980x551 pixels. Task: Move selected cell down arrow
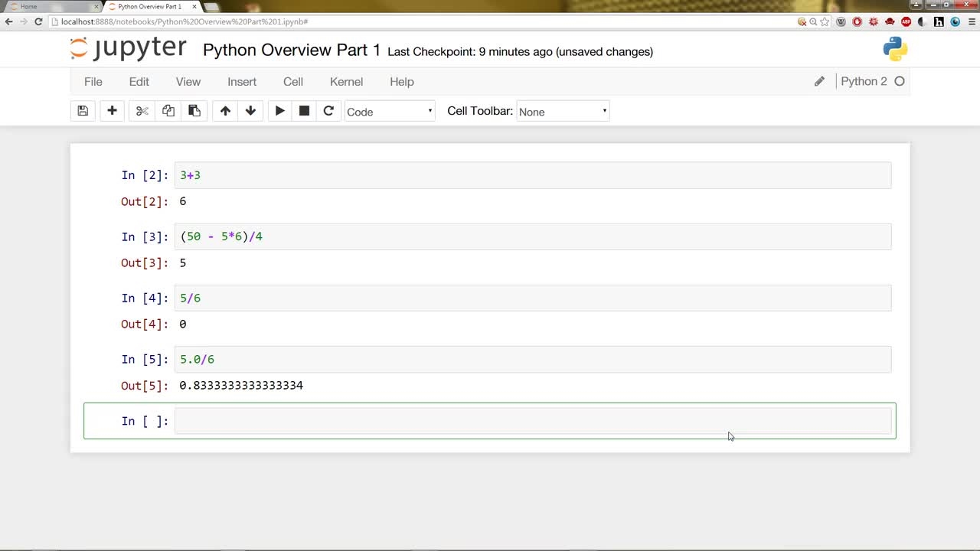[x=250, y=111]
